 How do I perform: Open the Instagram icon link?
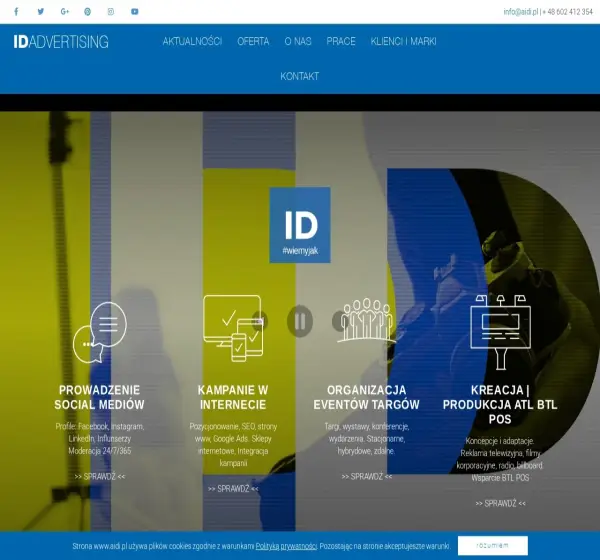pyautogui.click(x=111, y=11)
